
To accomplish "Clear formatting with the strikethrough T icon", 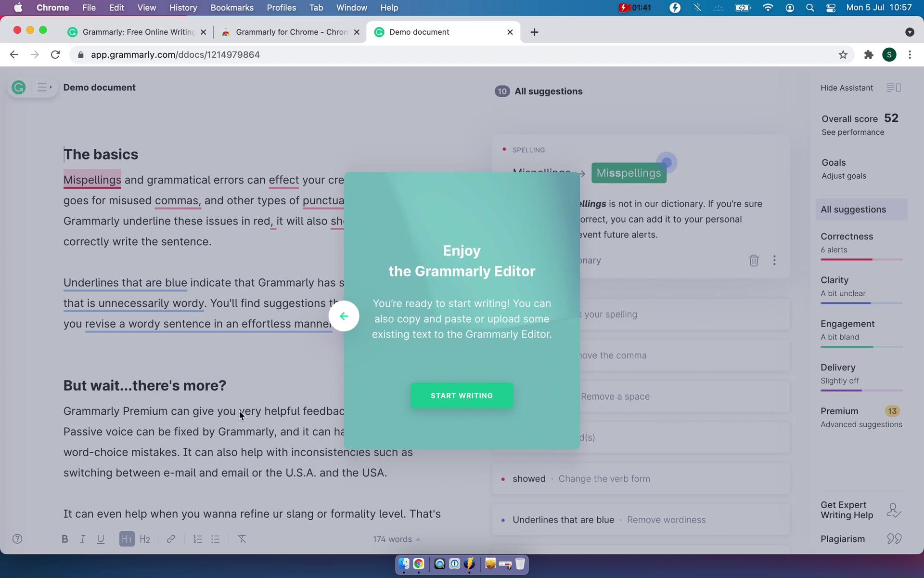I will (242, 539).
